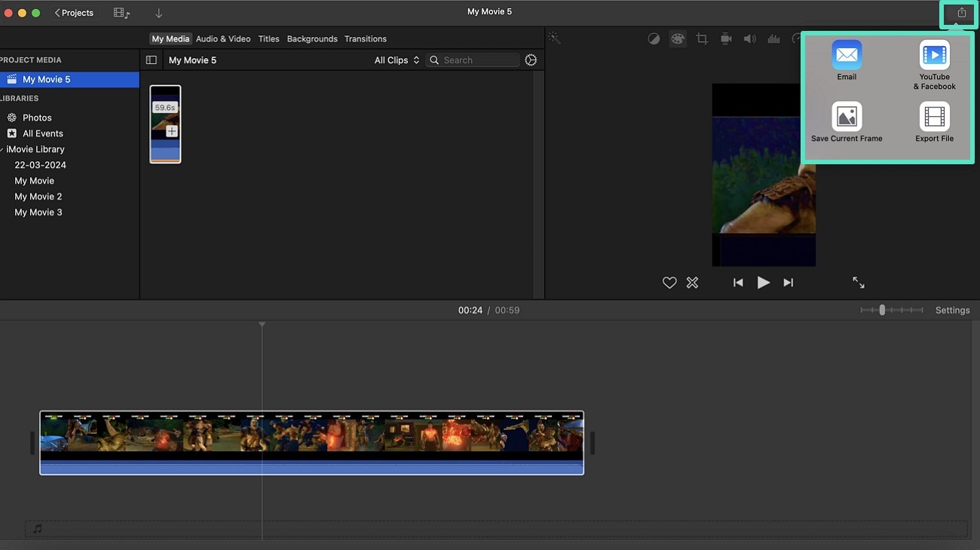Share the movie via Email
The width and height of the screenshot is (980, 550).
847,61
